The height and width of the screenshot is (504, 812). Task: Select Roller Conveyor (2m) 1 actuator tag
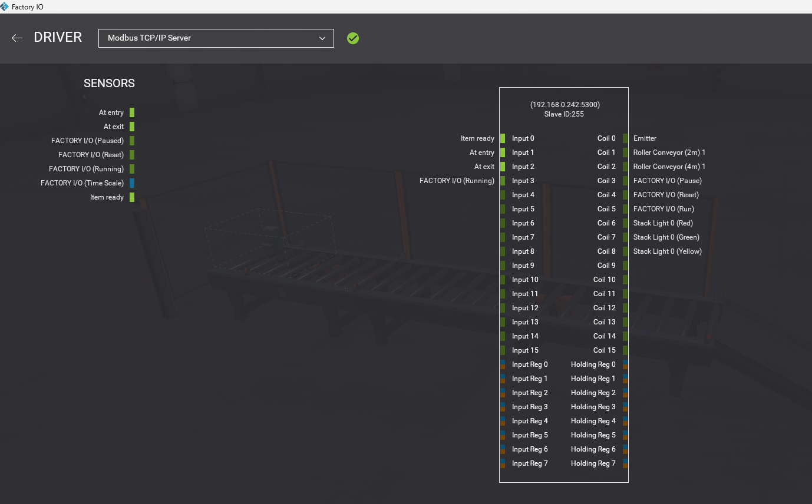[669, 152]
